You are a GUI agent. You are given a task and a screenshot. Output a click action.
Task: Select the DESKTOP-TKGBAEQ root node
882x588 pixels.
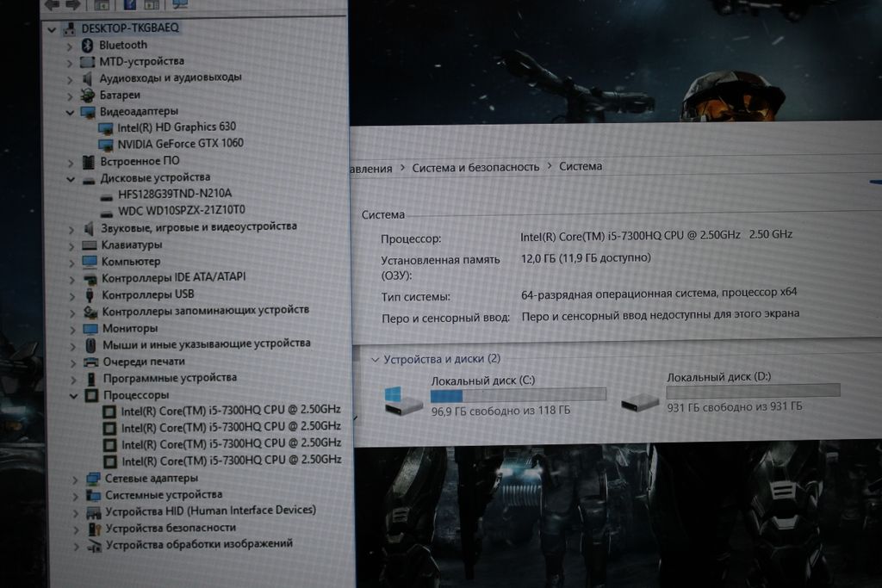130,28
